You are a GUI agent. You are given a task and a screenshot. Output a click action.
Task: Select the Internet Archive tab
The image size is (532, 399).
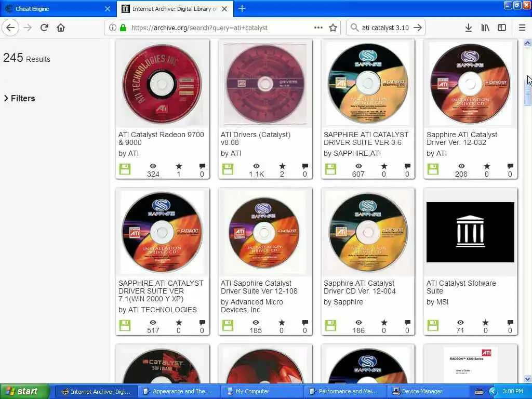coord(175,9)
